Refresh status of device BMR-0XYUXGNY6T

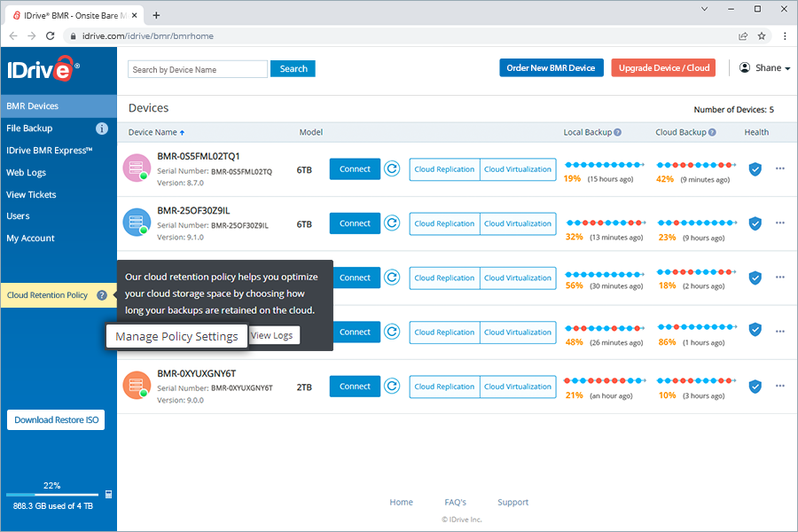tap(392, 387)
